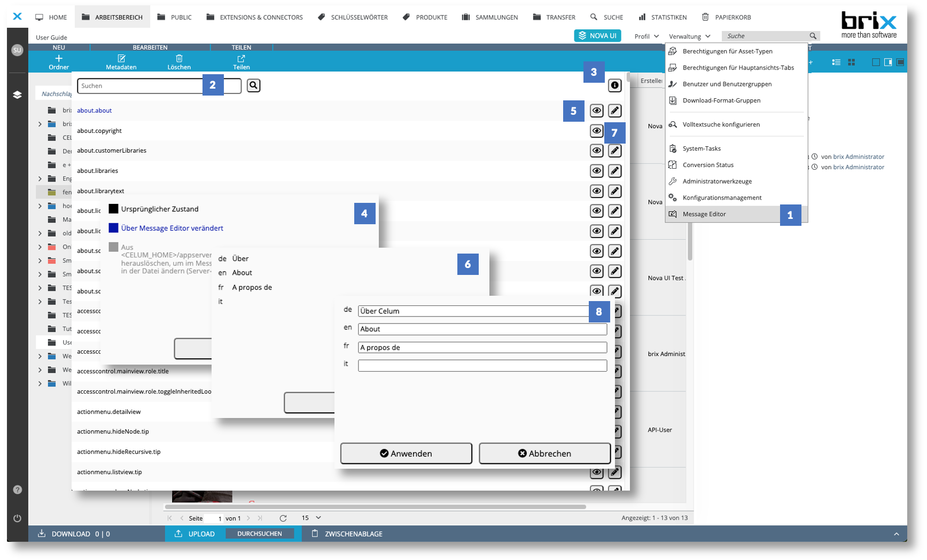Click the brix X logo in sidebar
Screen dimensions: 927x560
17,16
